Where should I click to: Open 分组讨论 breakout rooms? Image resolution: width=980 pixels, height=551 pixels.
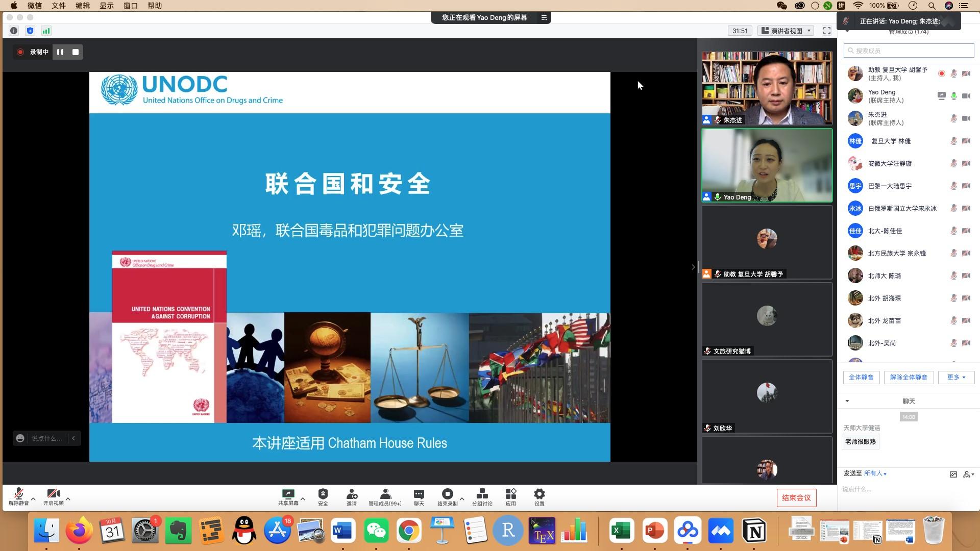click(482, 497)
